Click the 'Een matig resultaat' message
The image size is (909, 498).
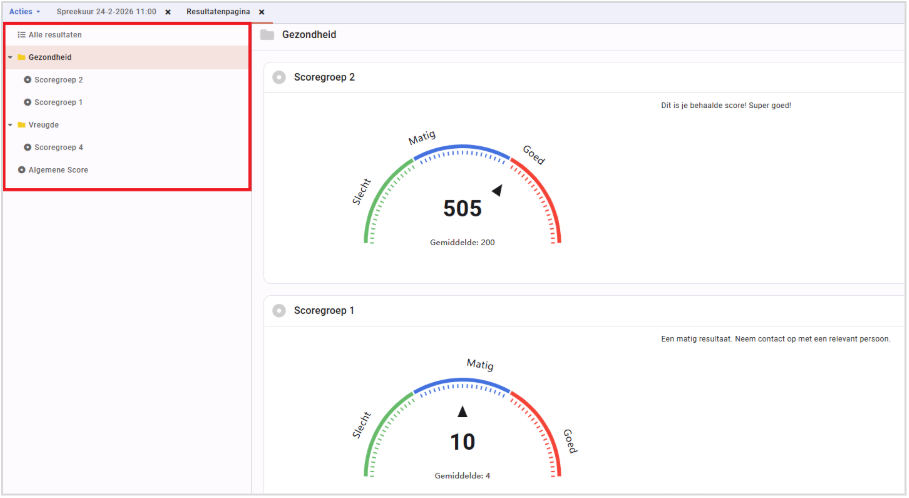coord(776,339)
